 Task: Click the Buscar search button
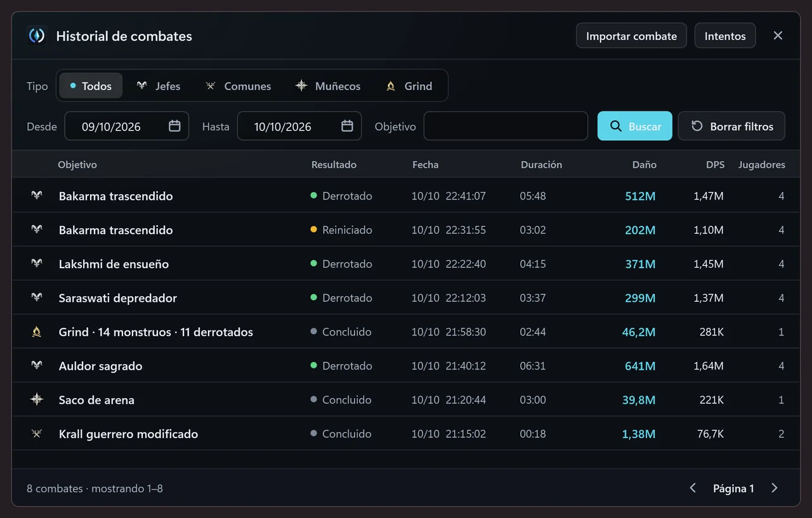tap(634, 126)
